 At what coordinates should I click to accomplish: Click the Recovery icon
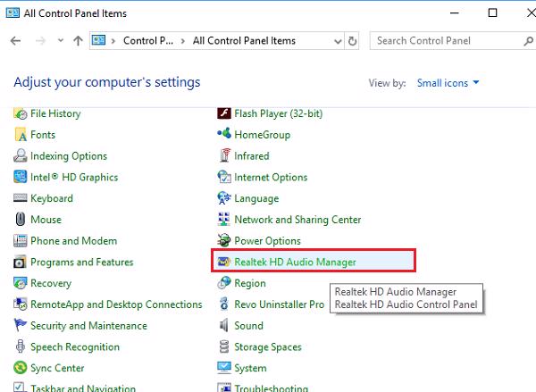(x=21, y=283)
